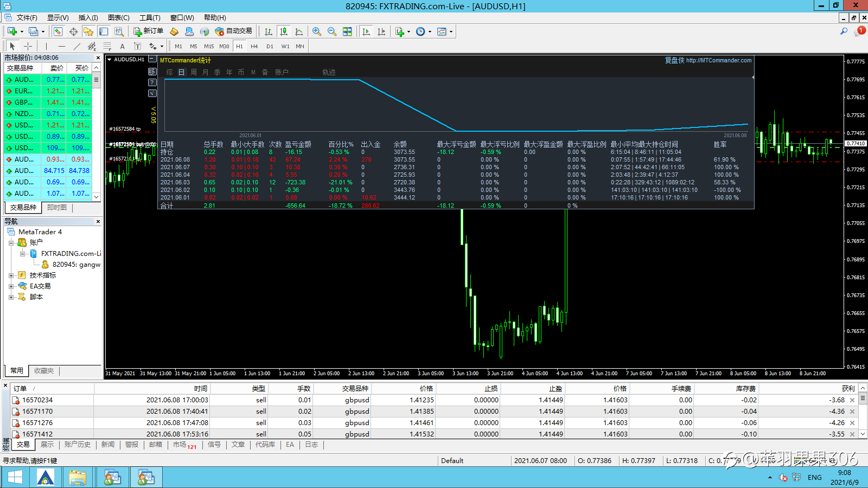Viewport: 868px width, 488px height.
Task: Select the Vertical Line drawing tool
Action: (x=47, y=46)
